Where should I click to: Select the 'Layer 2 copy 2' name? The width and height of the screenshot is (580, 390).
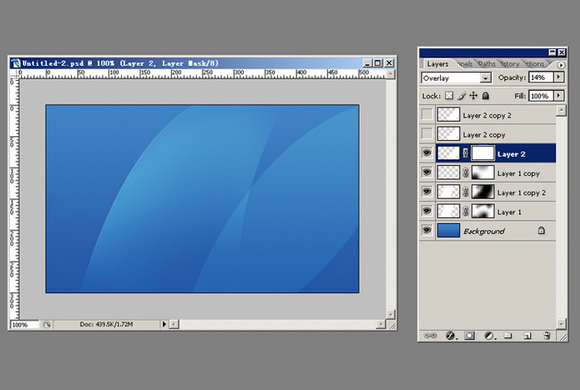(487, 115)
